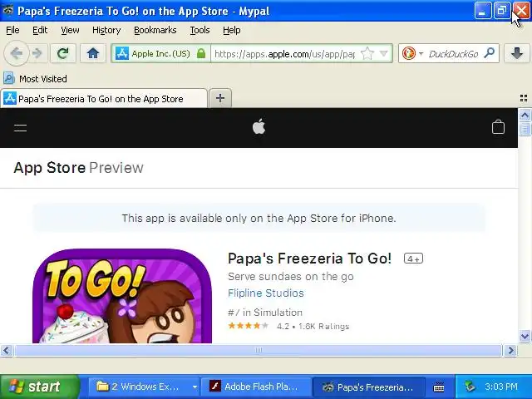This screenshot has width=532, height=399.
Task: Go forward with the forward arrow
Action: [x=37, y=53]
